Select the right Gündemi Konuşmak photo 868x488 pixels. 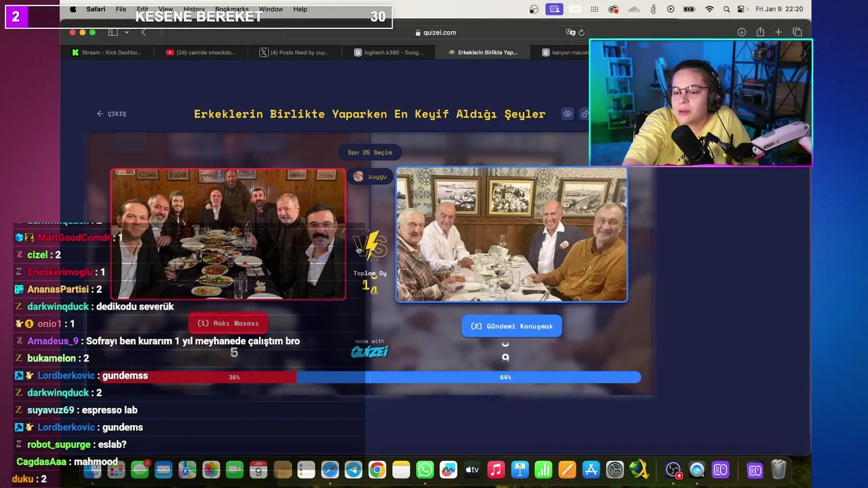pos(511,235)
